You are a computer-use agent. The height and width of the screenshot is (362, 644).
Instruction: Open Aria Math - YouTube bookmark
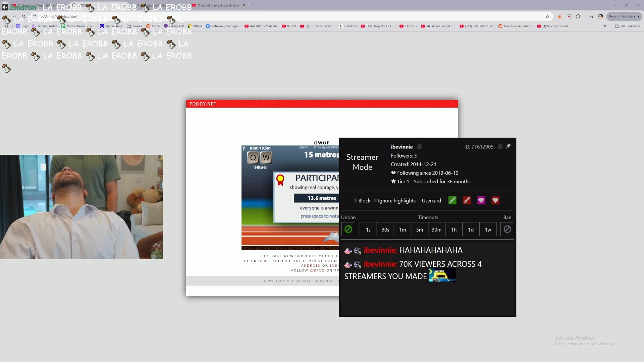click(x=261, y=26)
